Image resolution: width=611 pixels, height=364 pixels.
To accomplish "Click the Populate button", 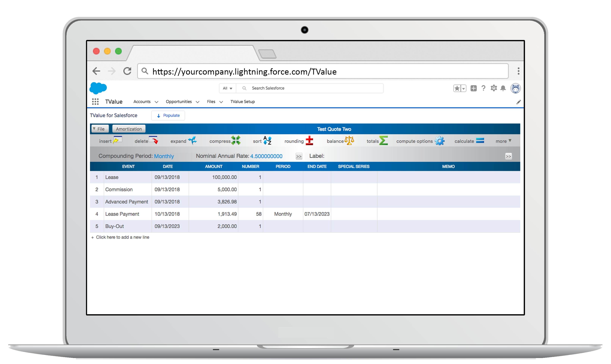I will pyautogui.click(x=168, y=116).
